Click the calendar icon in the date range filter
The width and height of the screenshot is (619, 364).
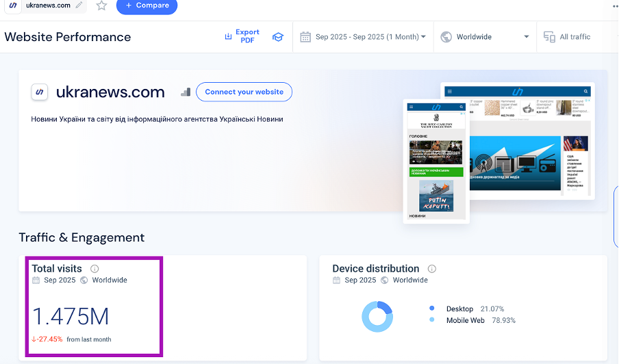click(x=305, y=37)
